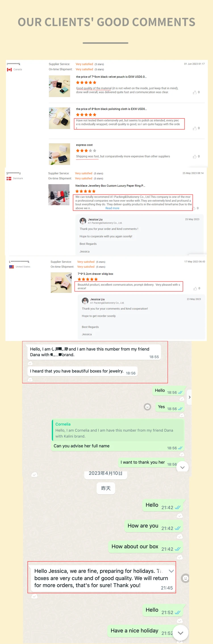Viewport: 213px width, 644px height.
Task: Open the velvet pouch product thumbnail
Action: [x=59, y=86]
